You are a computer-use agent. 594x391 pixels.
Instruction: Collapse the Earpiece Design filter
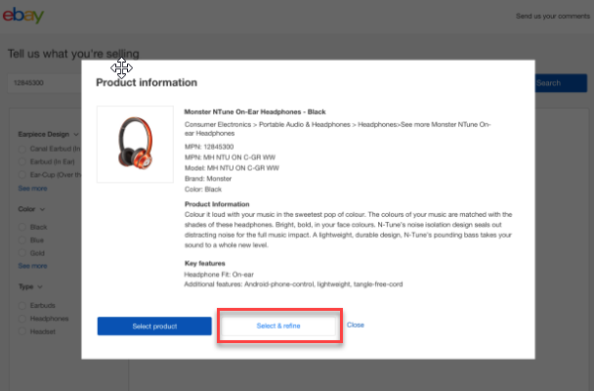[48, 134]
